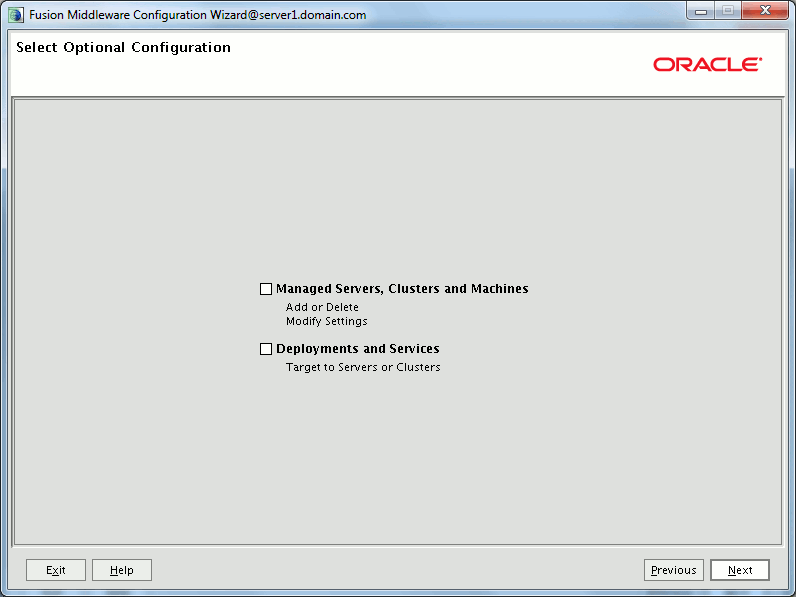Enable Managed Servers, Clusters and Machines checkbox
The width and height of the screenshot is (796, 597).
pyautogui.click(x=266, y=289)
